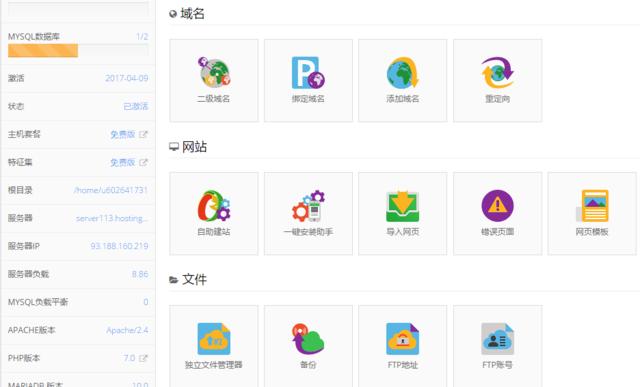Click the 网站 section heading
640x387 pixels.
point(194,147)
